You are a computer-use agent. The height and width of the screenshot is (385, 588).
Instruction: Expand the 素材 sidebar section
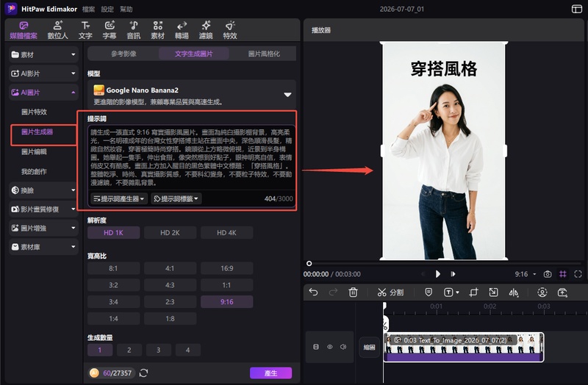pyautogui.click(x=43, y=54)
